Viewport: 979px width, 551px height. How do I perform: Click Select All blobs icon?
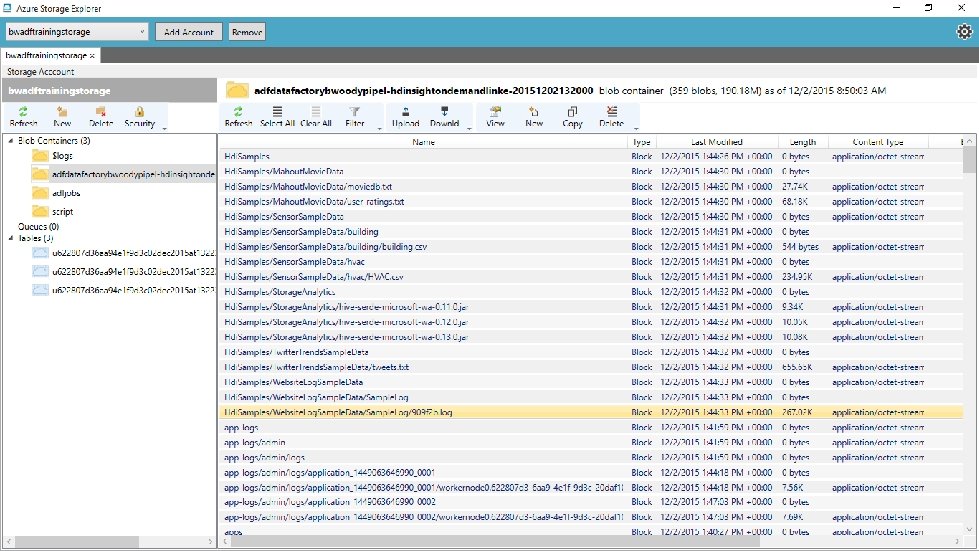coord(277,117)
